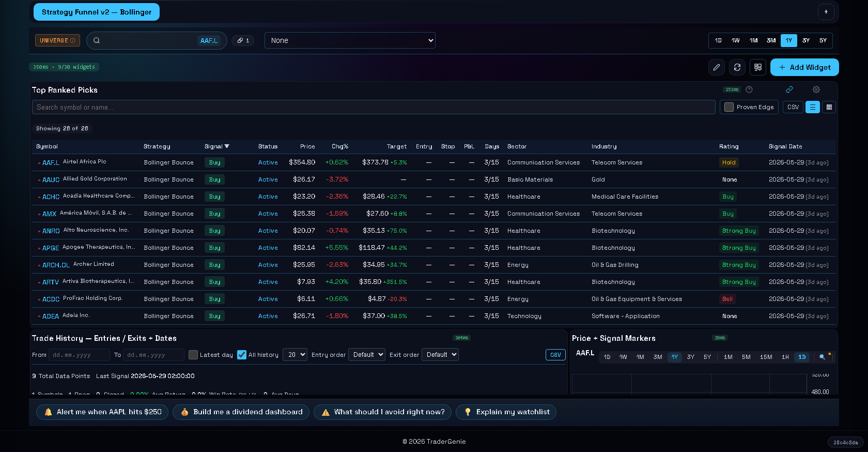868x452 pixels.
Task: Open Top Ranked Picks settings gear
Action: [x=816, y=89]
